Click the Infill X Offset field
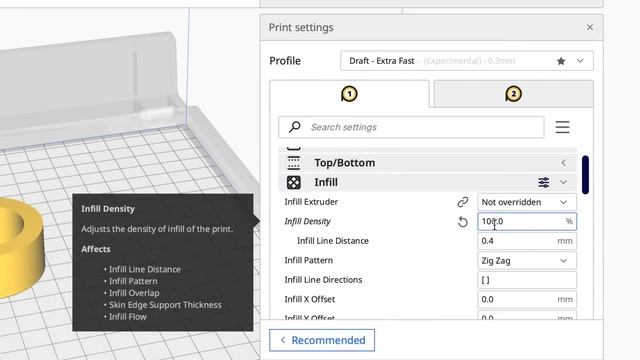Viewport: 640px width, 360px height. 527,299
